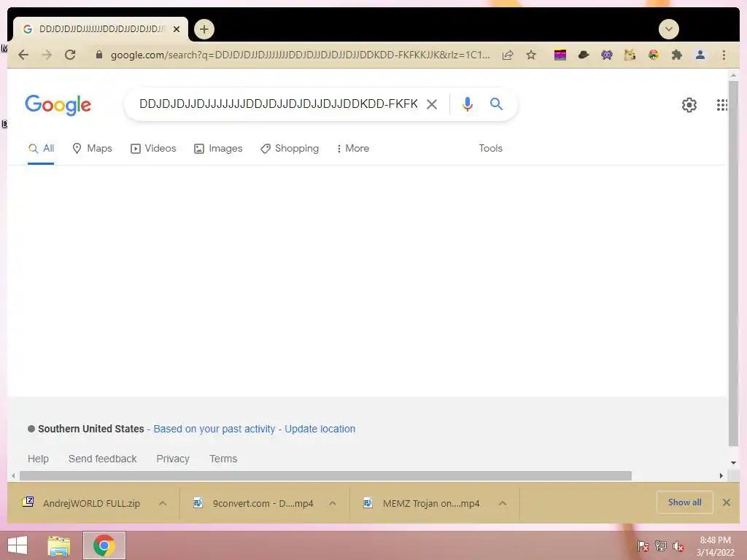Open Chrome's three-dot menu
Viewport: 747px width, 560px height.
click(724, 55)
